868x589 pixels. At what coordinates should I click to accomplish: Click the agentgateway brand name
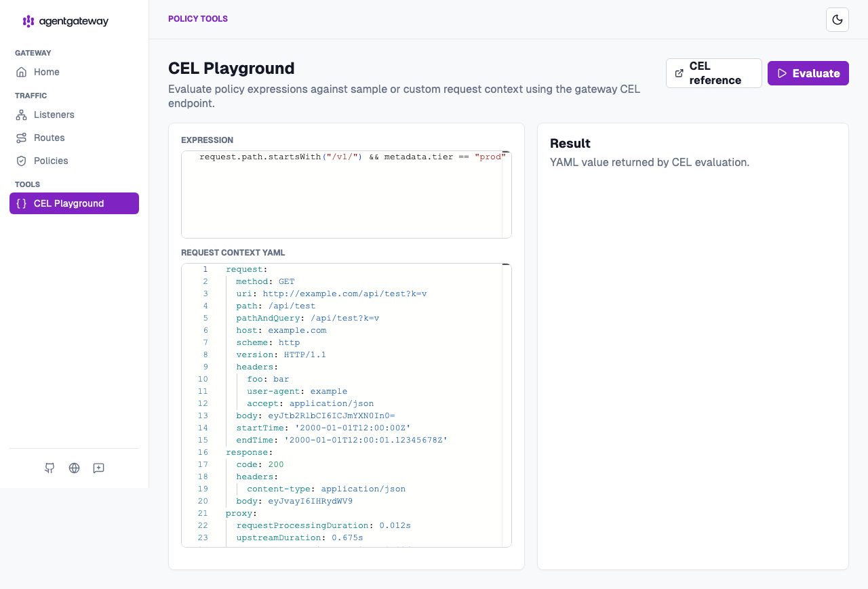tap(74, 21)
